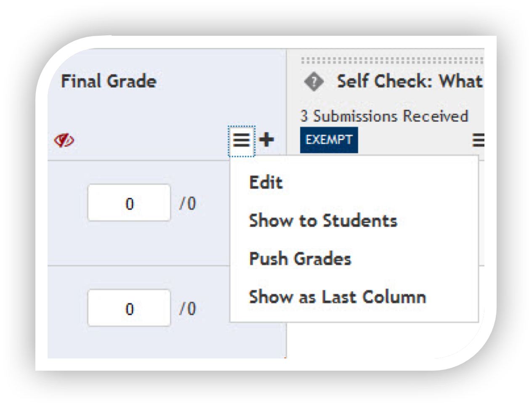Screen dimensions: 532x406
Task: Grab the dotted drag handle above Self Check
Action: click(x=392, y=61)
